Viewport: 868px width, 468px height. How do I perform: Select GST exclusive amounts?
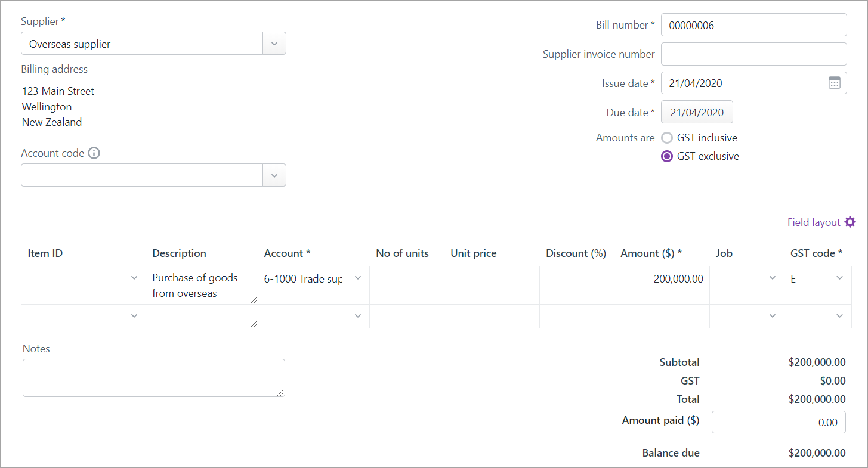(666, 156)
